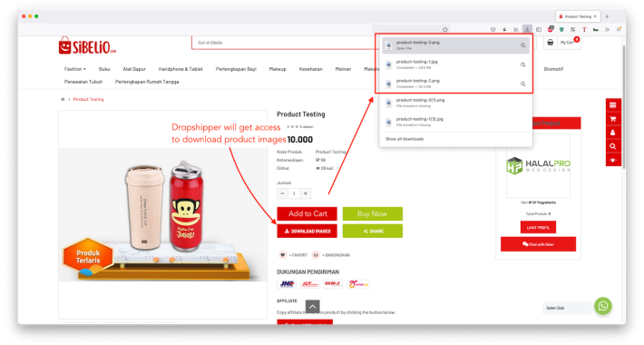
Task: Show more toolbar extensions chevron
Action: (607, 30)
